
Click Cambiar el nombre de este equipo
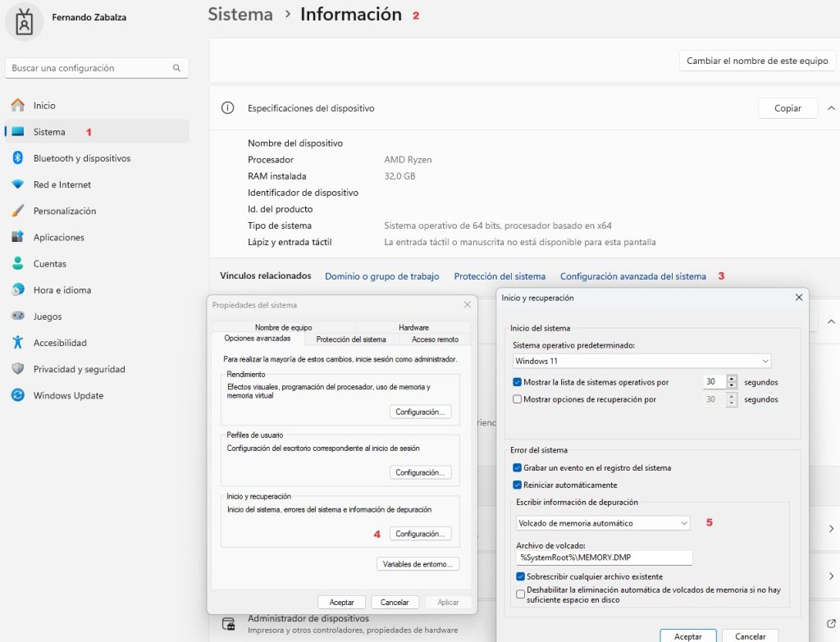(757, 61)
